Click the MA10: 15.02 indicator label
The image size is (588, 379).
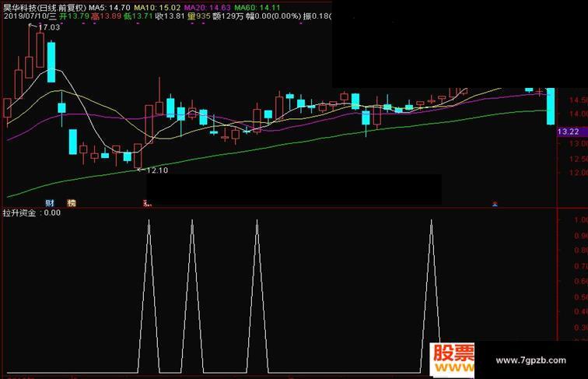pyautogui.click(x=157, y=7)
